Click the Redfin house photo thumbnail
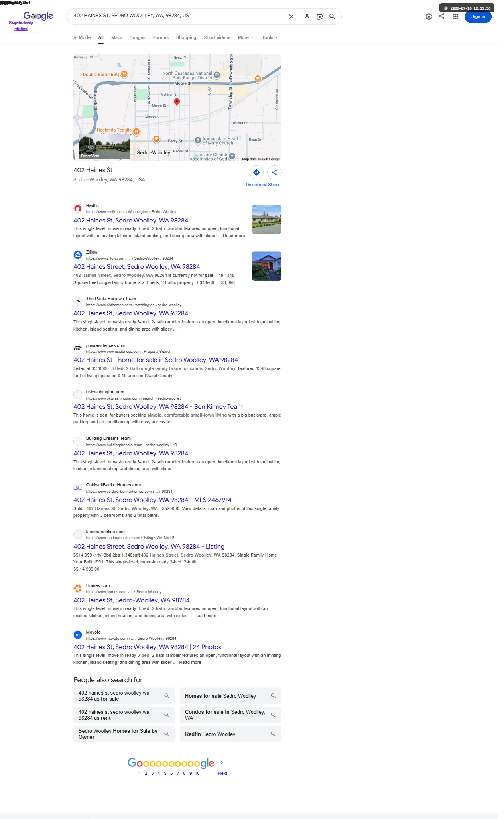The width and height of the screenshot is (504, 819). tap(266, 220)
